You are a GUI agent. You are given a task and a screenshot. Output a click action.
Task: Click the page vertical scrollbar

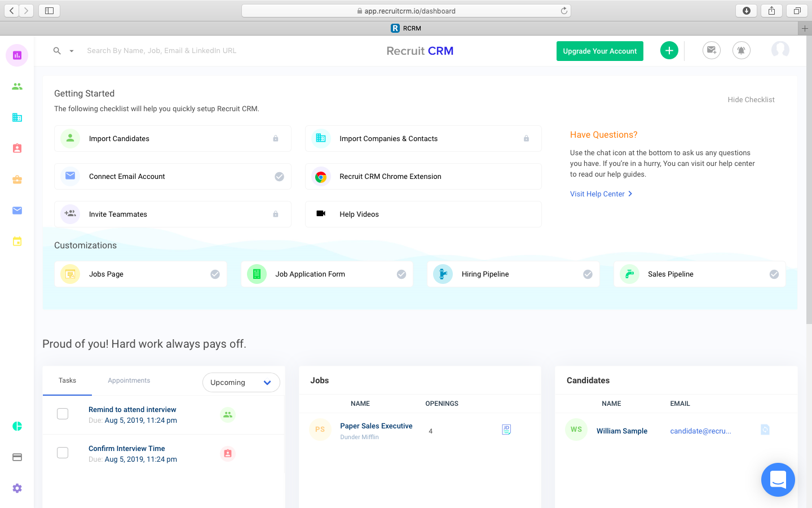(809, 179)
